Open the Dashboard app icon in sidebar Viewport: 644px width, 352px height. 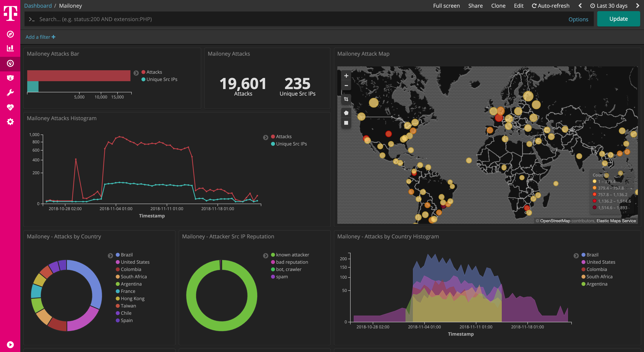[x=10, y=64]
